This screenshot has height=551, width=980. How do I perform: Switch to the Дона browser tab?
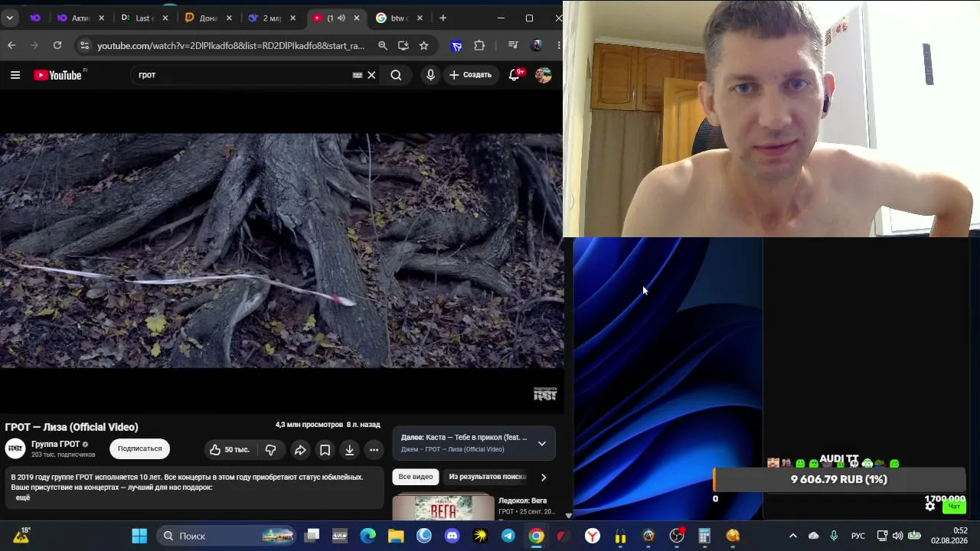click(x=208, y=18)
